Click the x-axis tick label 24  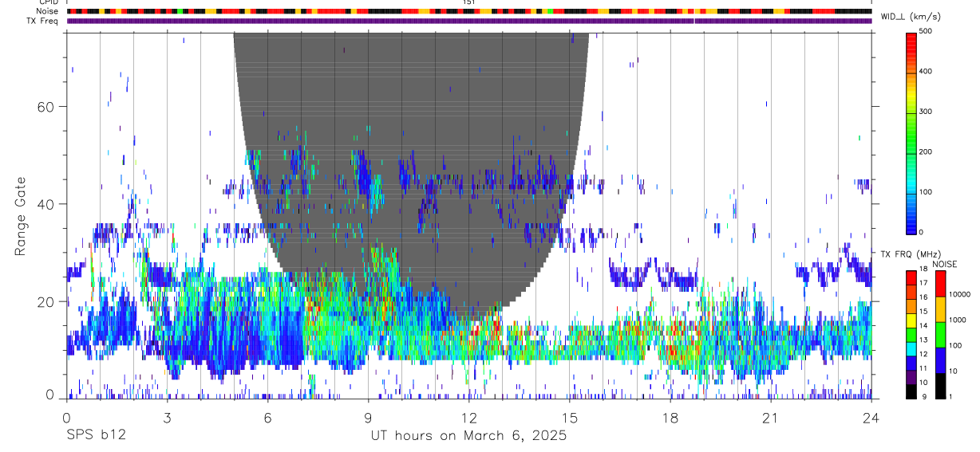(x=871, y=418)
